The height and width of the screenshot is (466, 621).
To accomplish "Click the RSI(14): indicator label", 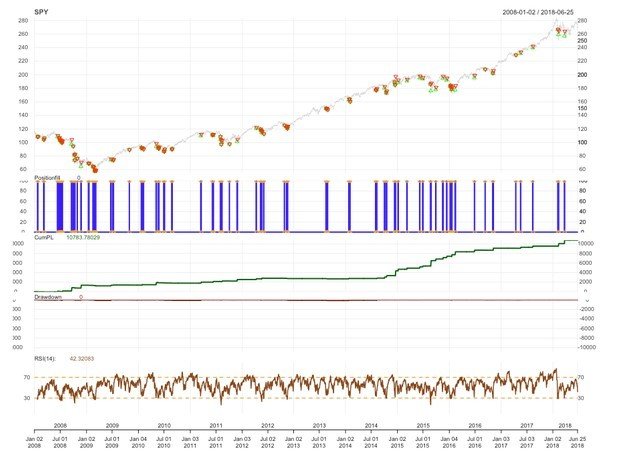I will (45, 358).
